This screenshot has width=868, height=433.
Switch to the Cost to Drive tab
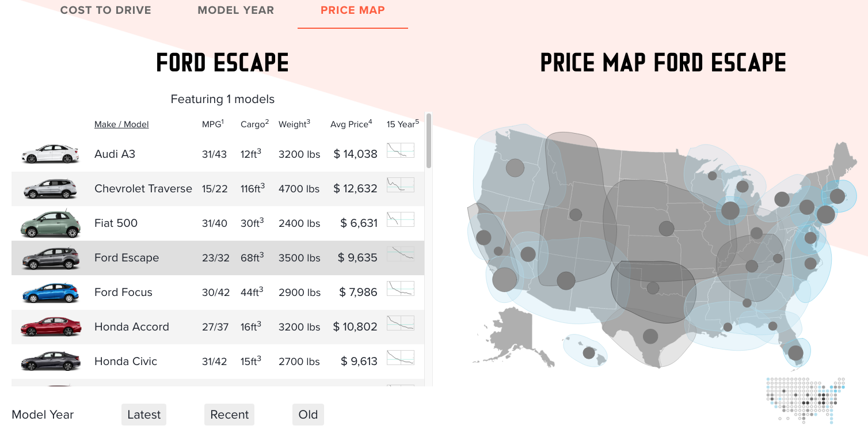click(x=106, y=10)
